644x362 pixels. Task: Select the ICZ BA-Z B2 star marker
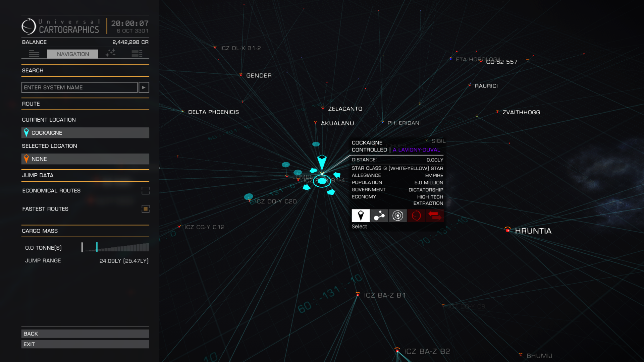tap(397, 350)
